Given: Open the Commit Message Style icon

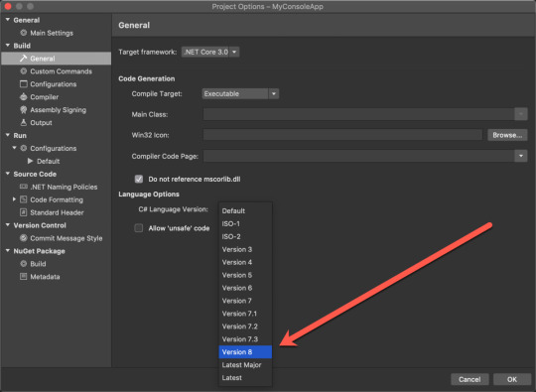Looking at the screenshot, I should click(x=23, y=238).
